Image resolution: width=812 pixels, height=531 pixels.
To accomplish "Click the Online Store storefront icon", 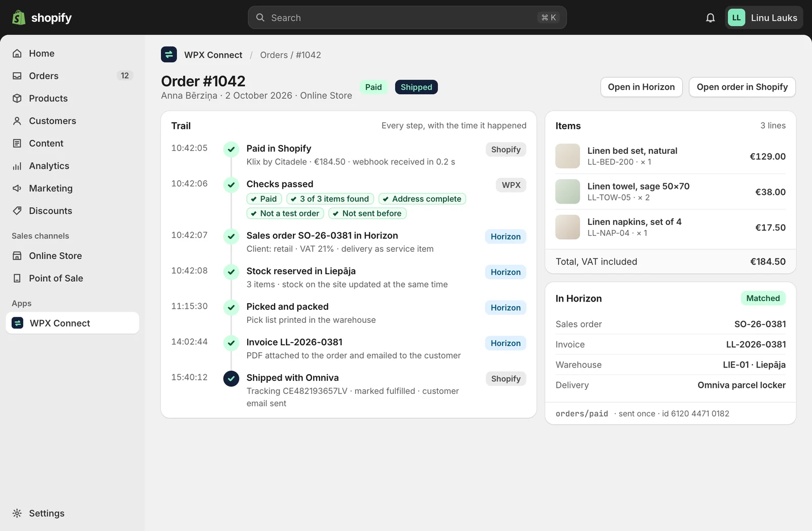I will click(x=17, y=256).
